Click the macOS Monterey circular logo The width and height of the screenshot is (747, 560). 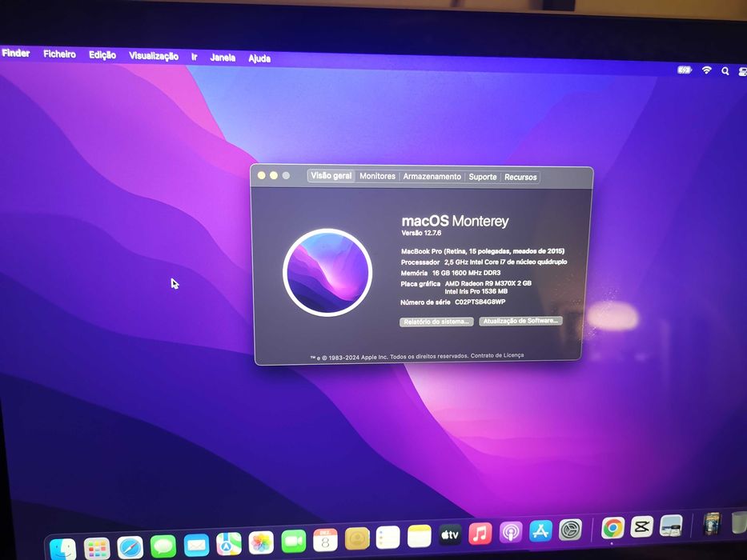coord(327,272)
